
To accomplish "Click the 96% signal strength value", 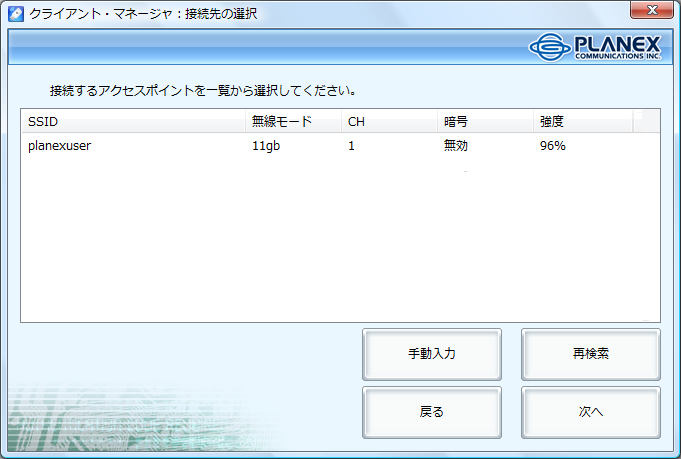I will pos(552,145).
